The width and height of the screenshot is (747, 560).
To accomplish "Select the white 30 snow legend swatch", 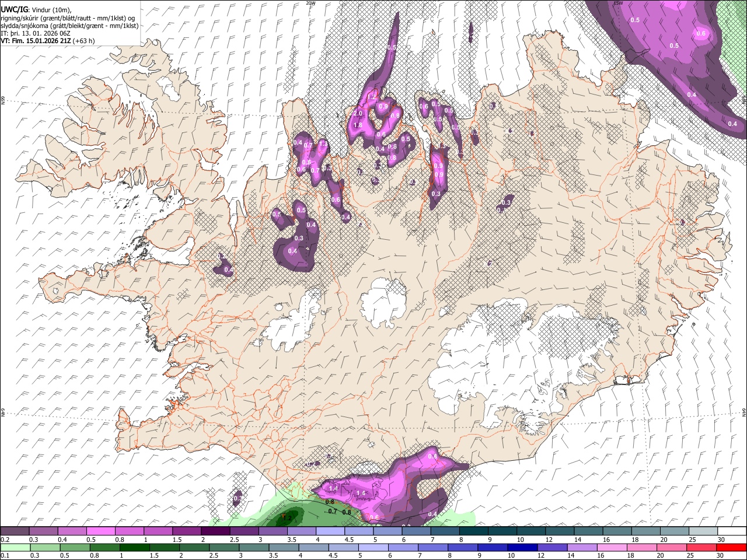I will point(732,531).
